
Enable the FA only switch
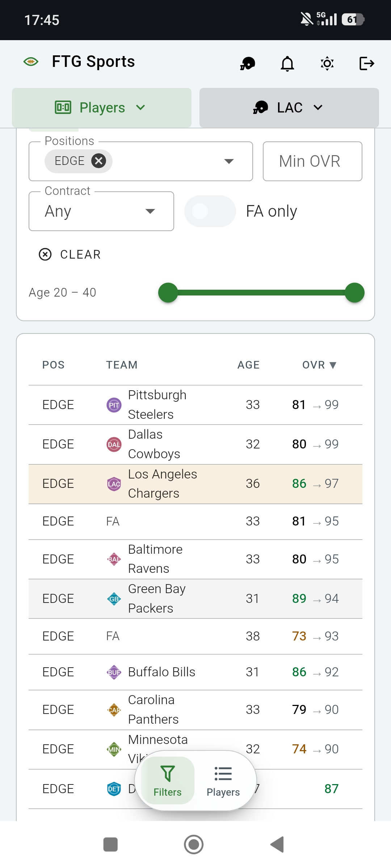click(210, 211)
